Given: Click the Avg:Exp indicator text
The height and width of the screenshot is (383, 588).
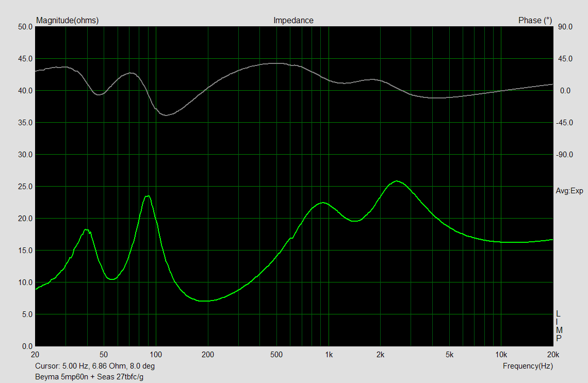Looking at the screenshot, I should click(x=569, y=191).
